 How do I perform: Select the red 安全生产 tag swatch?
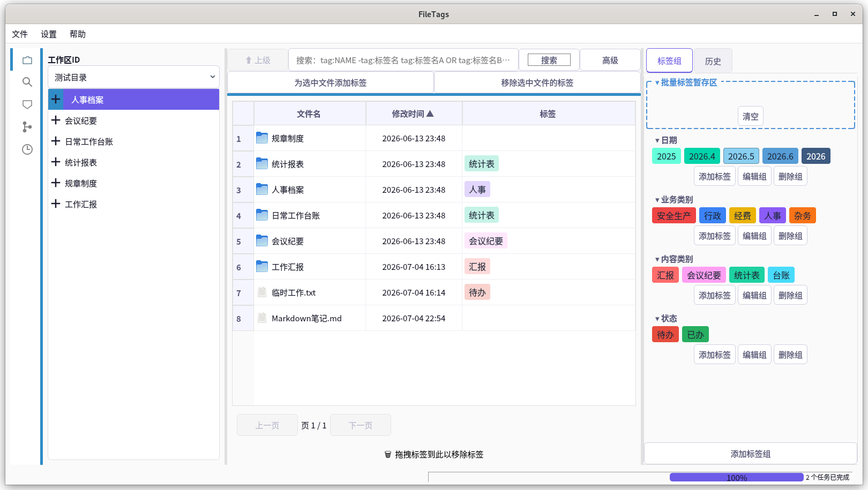(674, 216)
